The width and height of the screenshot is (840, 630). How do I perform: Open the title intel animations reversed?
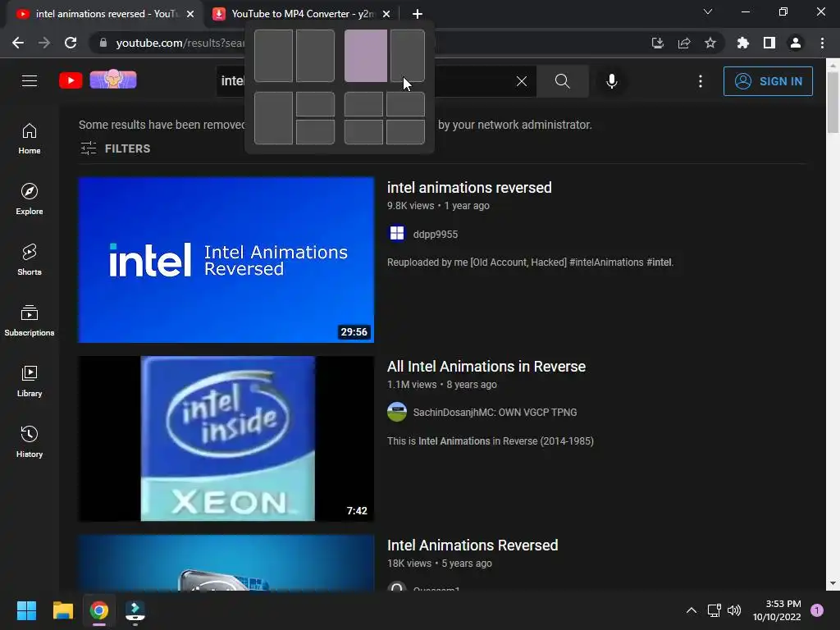(469, 188)
